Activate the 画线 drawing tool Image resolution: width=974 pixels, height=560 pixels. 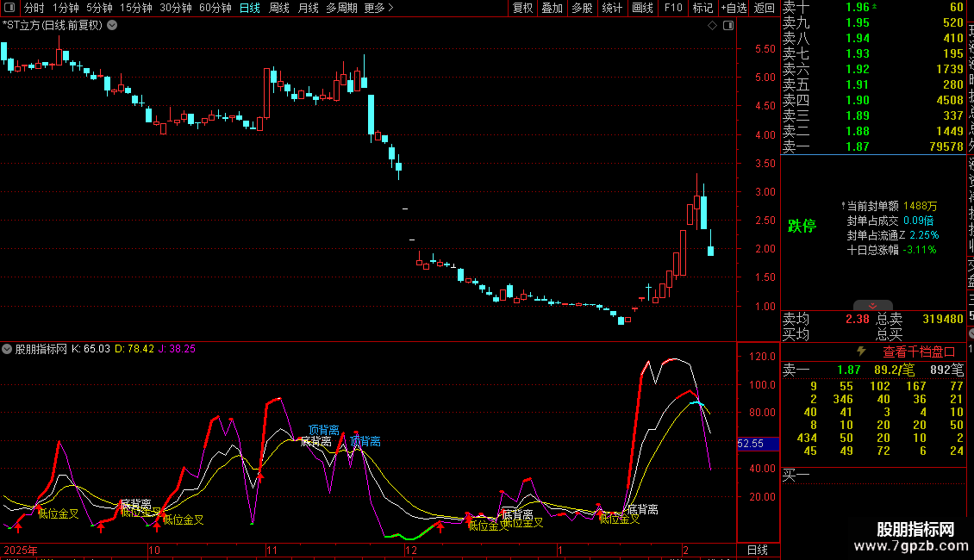point(642,8)
